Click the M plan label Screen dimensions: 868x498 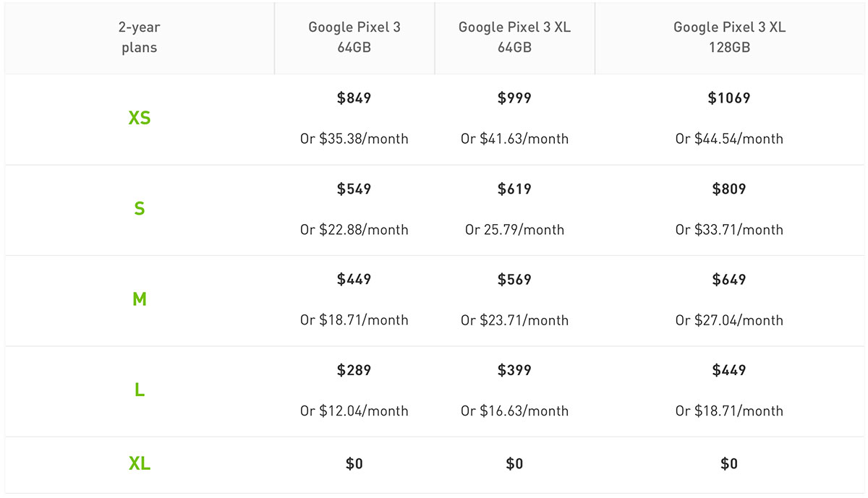click(x=140, y=299)
